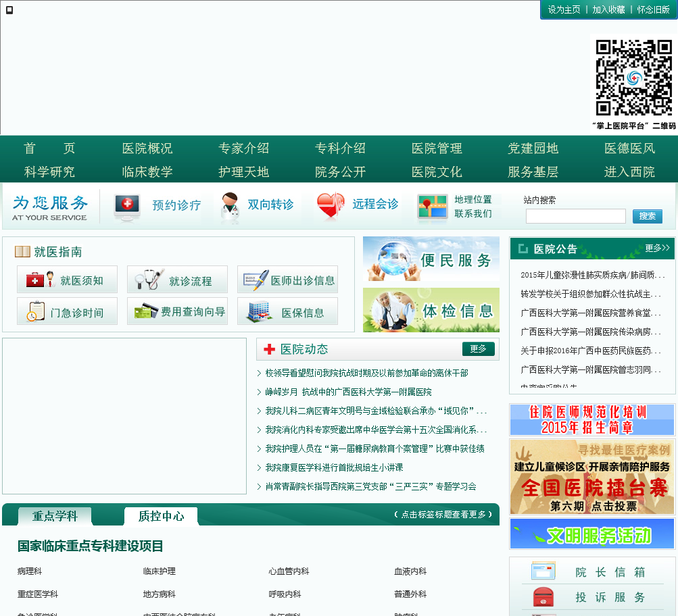Screen dimensions: 678x616
Task: Open the 医院概况 menu item
Action: pyautogui.click(x=147, y=148)
